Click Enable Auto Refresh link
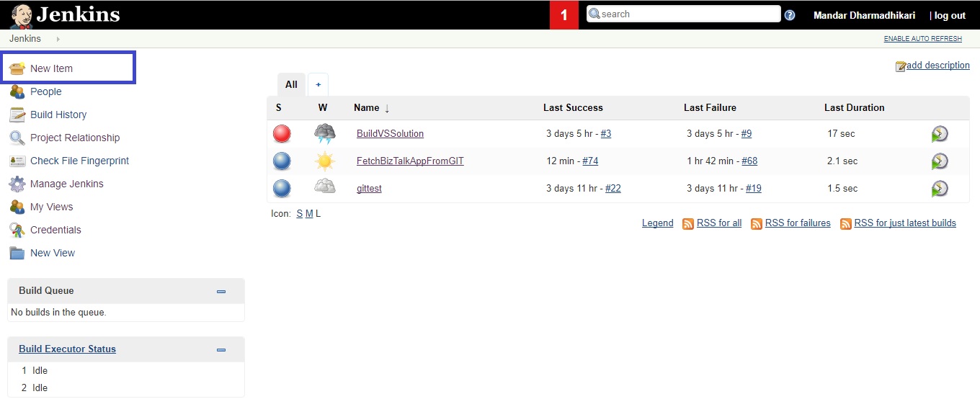Screen dimensions: 980x412 pos(923,39)
